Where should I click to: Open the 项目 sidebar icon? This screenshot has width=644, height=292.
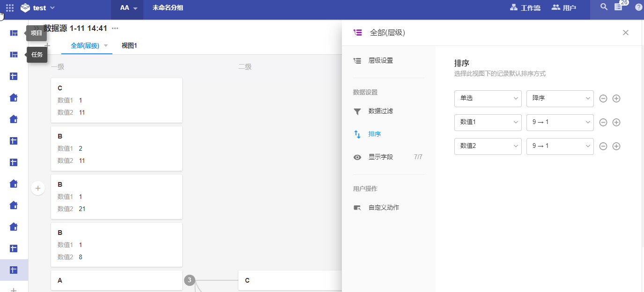[14, 33]
